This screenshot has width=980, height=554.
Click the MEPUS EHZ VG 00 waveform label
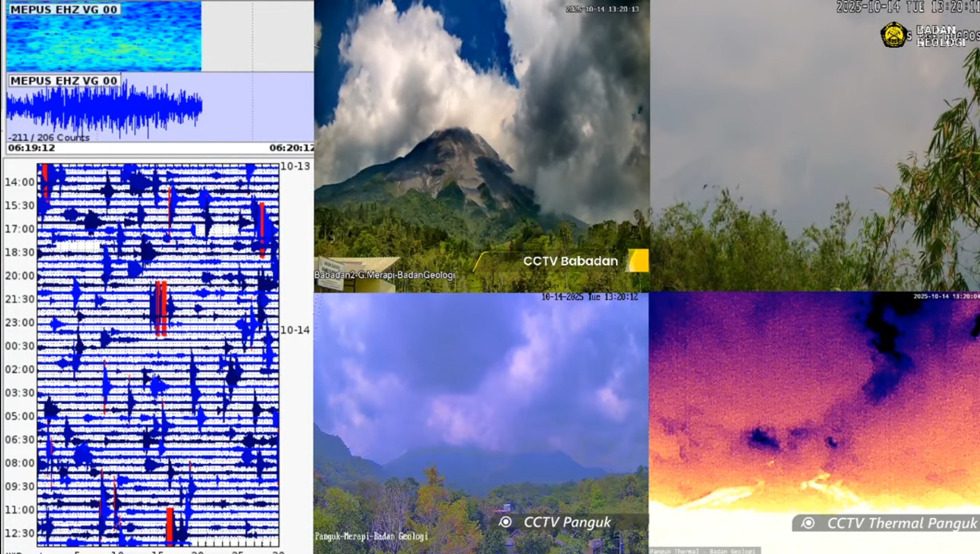[x=64, y=81]
